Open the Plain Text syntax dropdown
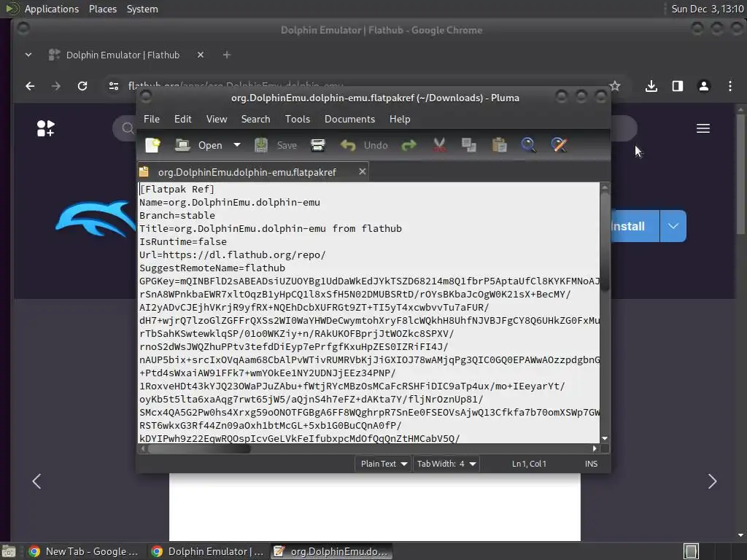Screen dimensions: 747x560 click(384, 464)
